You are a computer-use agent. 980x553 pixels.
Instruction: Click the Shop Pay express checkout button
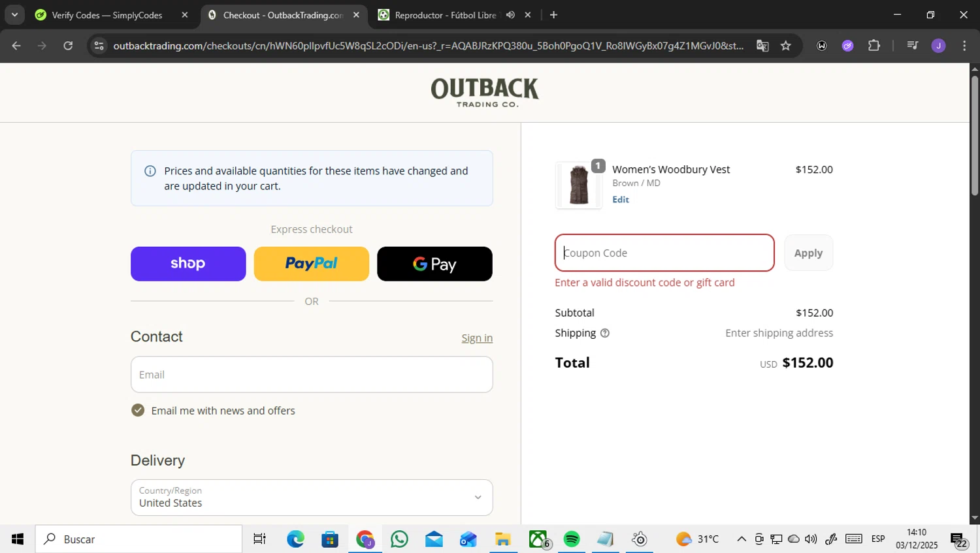(x=188, y=264)
